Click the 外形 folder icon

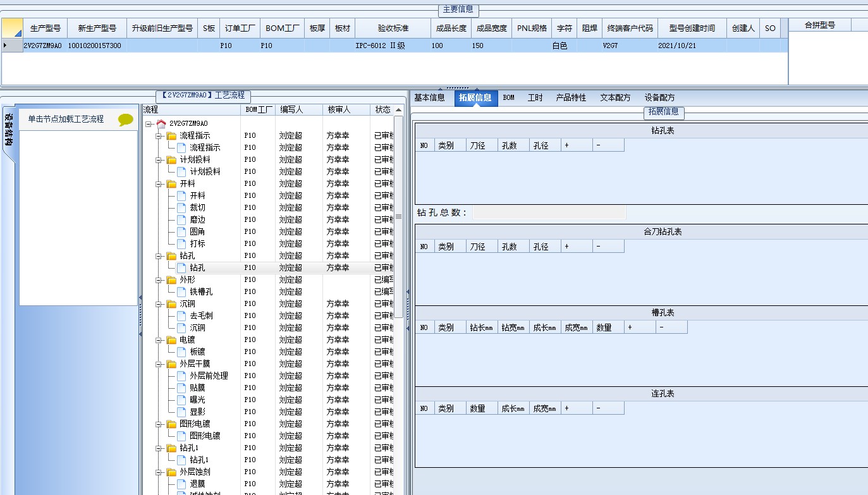[171, 279]
